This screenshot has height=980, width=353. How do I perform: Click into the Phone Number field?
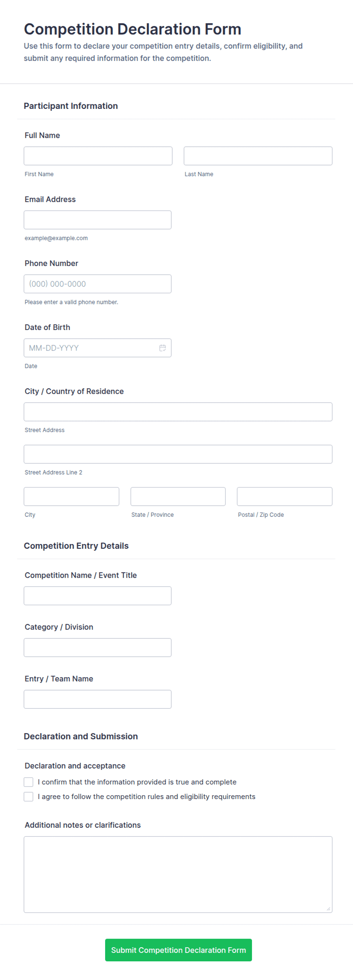click(x=98, y=284)
